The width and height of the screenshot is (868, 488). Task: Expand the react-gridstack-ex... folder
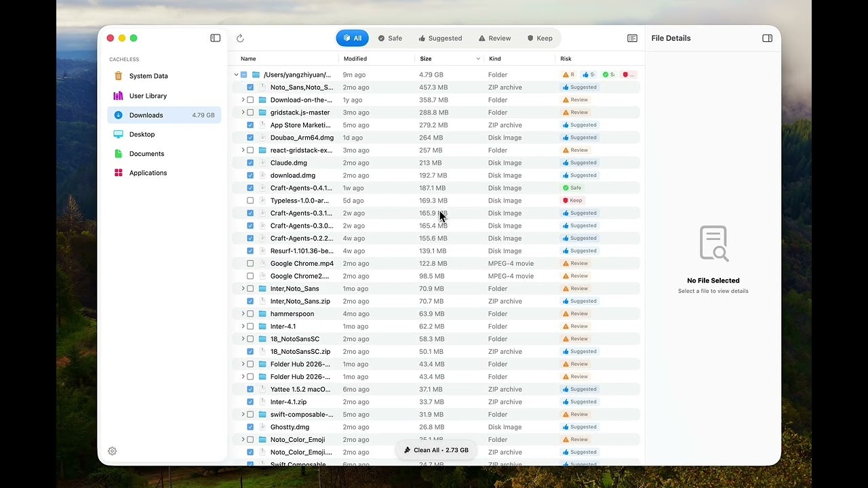(243, 150)
